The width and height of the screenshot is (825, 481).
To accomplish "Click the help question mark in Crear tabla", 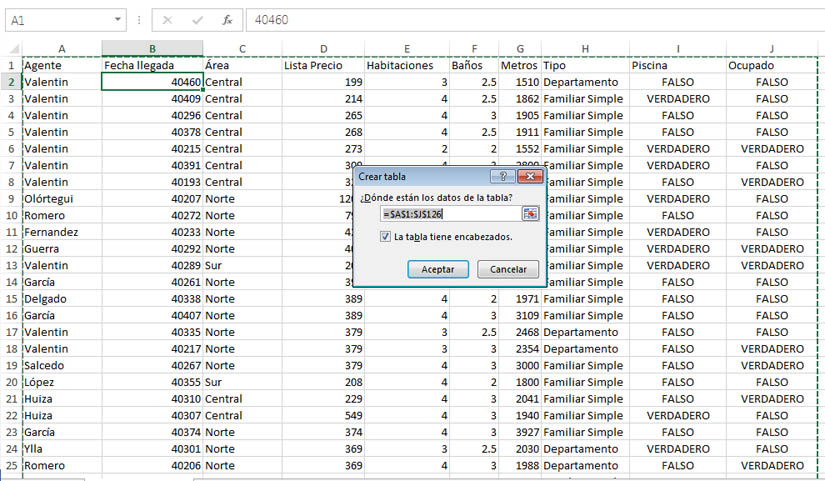I will click(x=502, y=177).
